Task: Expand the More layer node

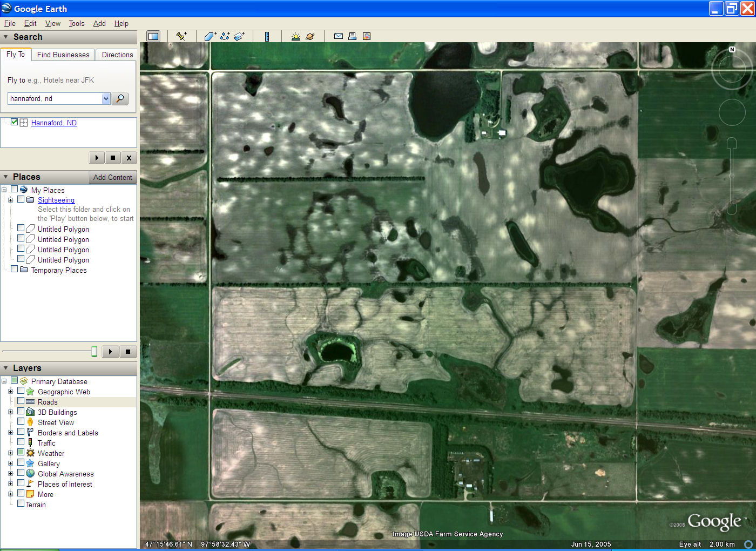Action: pyautogui.click(x=10, y=494)
